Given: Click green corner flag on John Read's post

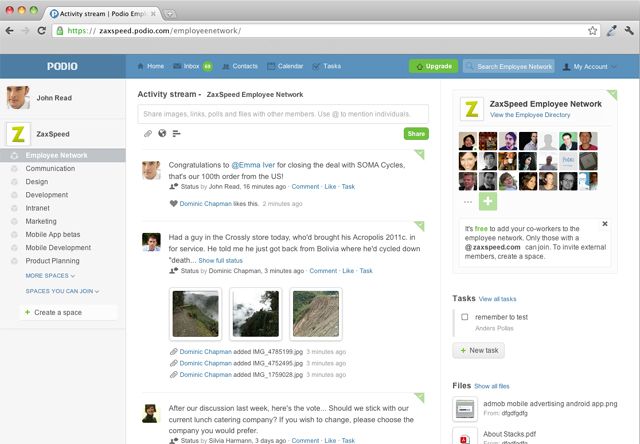Looking at the screenshot, I should click(x=420, y=154).
